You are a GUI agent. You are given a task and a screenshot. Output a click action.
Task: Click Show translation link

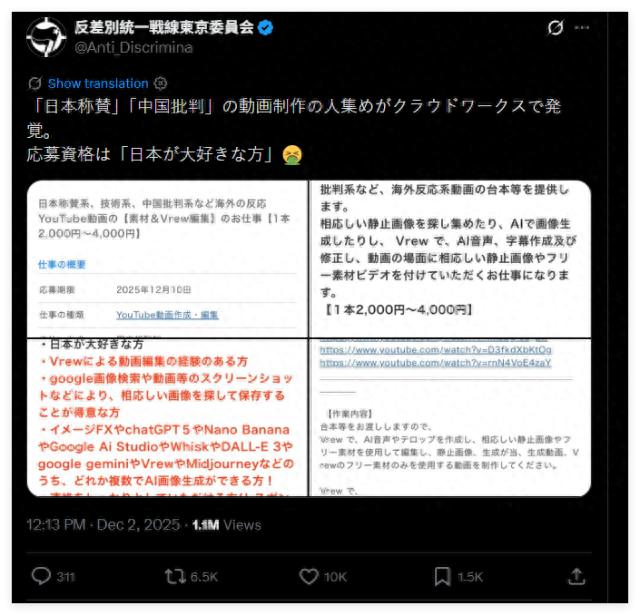[x=98, y=83]
